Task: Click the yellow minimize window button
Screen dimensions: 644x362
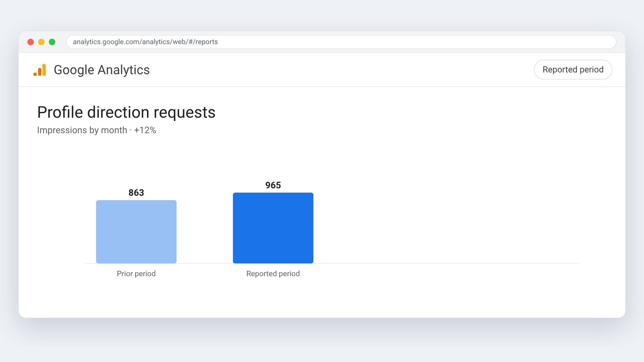Action: 41,42
